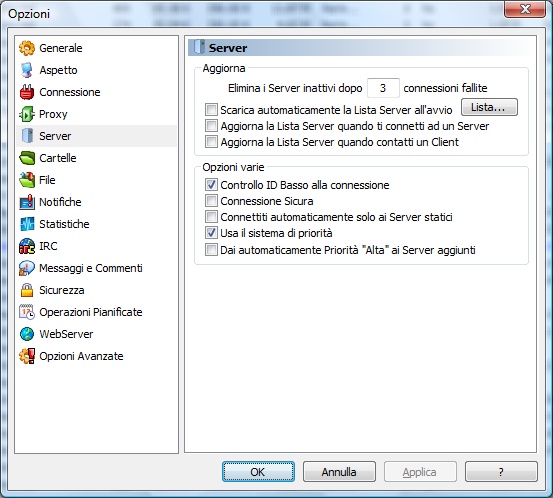This screenshot has width=553, height=498.
Task: Confirm settings with the OK button
Action: (258, 472)
